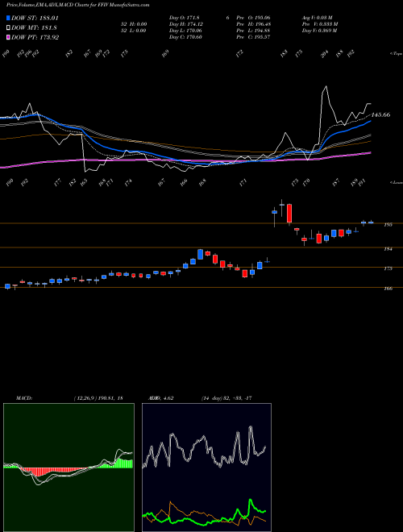Screen dimensions: 403x532
Task: Click the 175 price axis label
Action: coord(388,268)
